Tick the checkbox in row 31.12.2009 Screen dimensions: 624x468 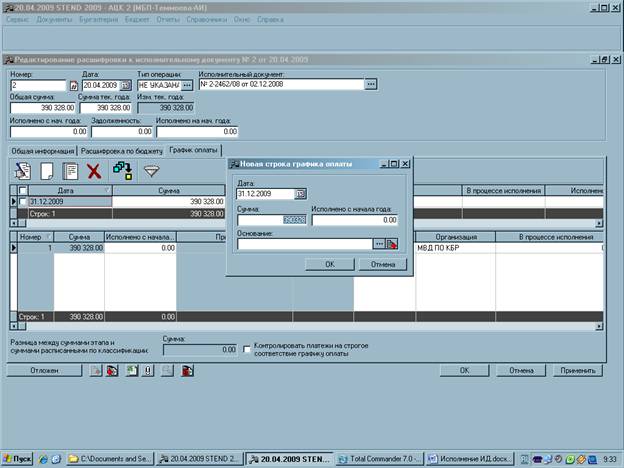[22, 202]
